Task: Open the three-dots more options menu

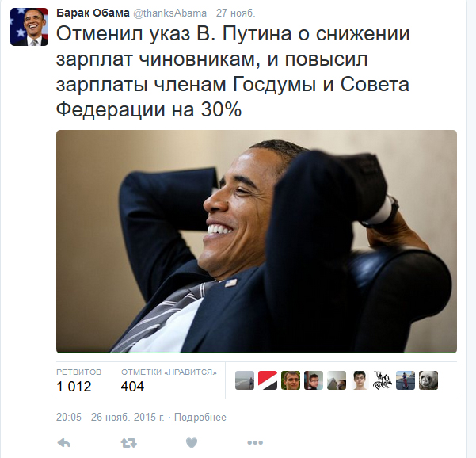Action: tap(255, 443)
